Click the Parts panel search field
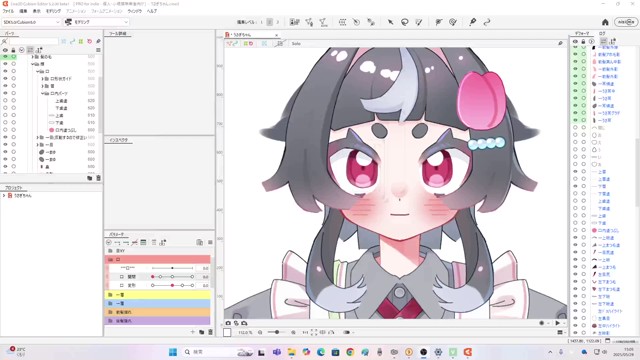640x360 pixels. pos(34,41)
